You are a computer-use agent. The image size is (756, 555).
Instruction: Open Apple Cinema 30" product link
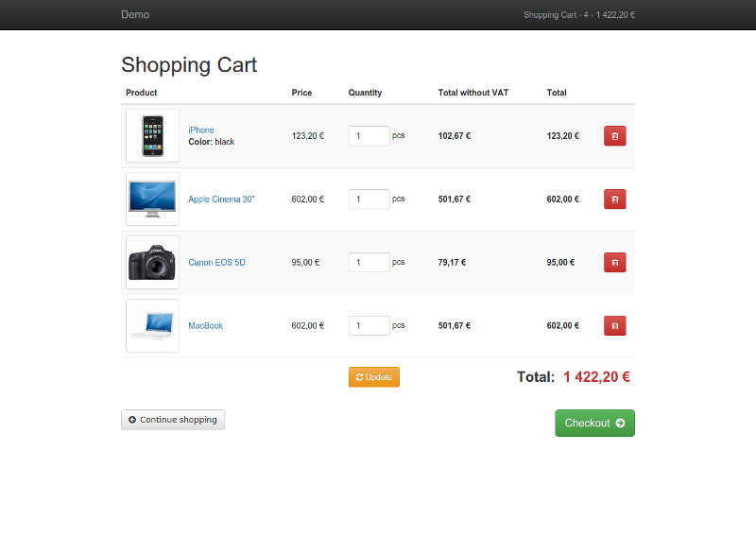[221, 199]
